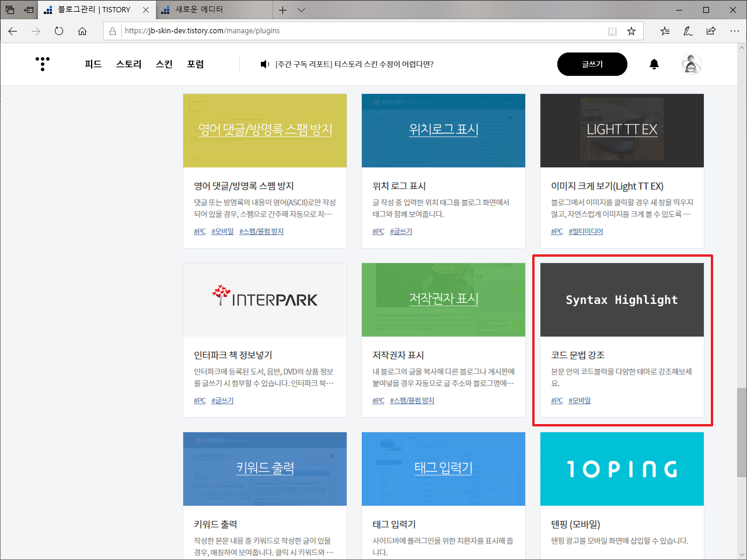Open the Syntax Highlight banner
The image size is (747, 560).
(622, 300)
